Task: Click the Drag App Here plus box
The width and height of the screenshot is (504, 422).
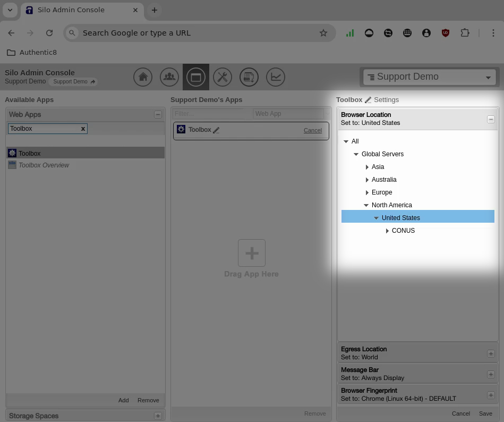Action: 252,253
